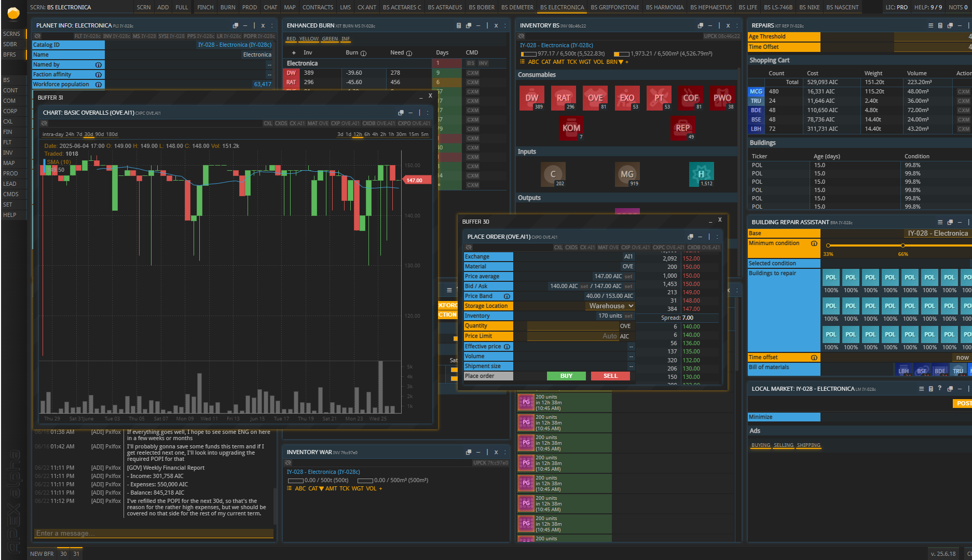972x560 pixels.
Task: Select the PWO consumable tile
Action: 722,98
